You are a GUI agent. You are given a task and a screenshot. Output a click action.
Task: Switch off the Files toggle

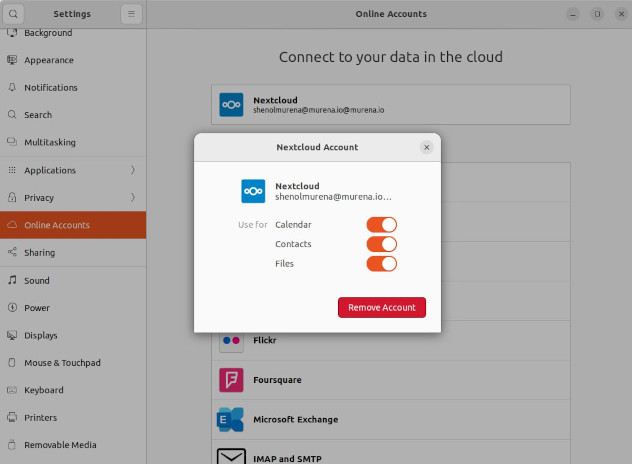381,264
